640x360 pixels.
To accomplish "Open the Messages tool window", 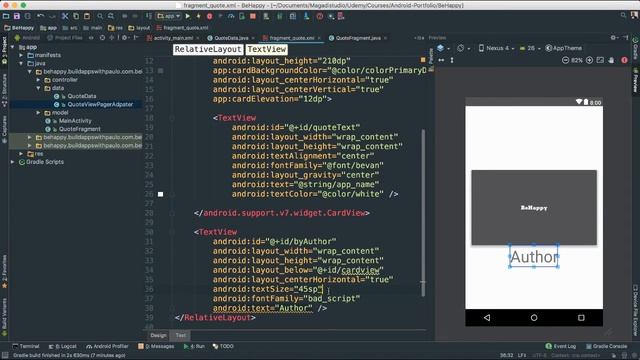I will click(156, 347).
